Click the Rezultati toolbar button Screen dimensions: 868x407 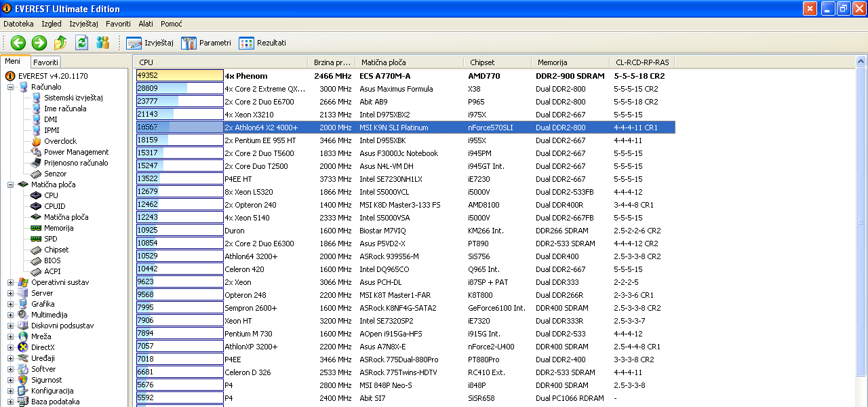[262, 43]
